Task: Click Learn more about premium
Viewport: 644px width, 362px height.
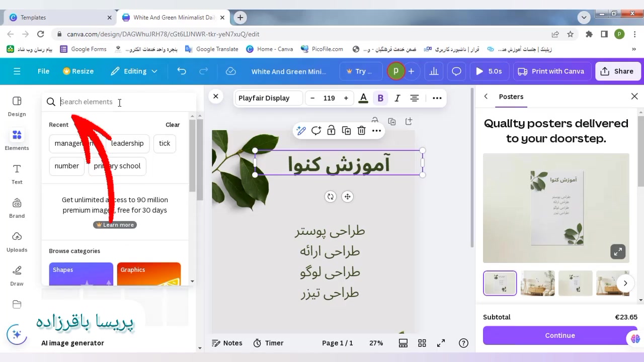Action: pos(115,225)
